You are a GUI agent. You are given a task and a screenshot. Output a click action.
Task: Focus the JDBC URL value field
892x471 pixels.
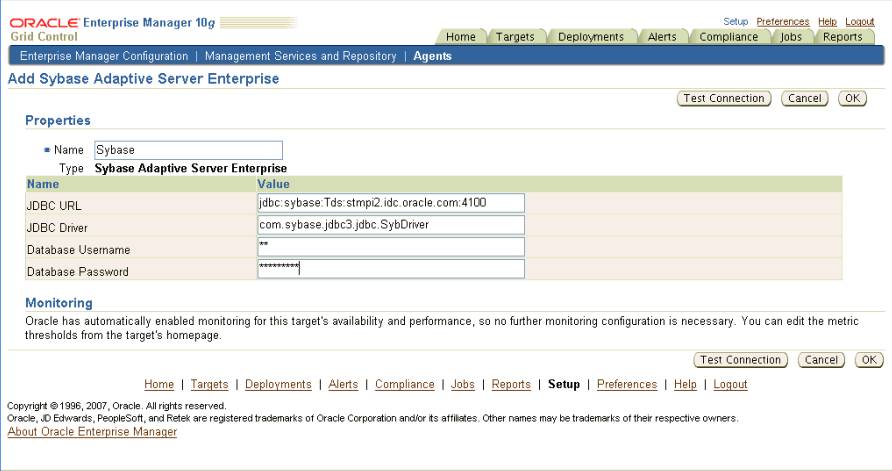(x=391, y=203)
